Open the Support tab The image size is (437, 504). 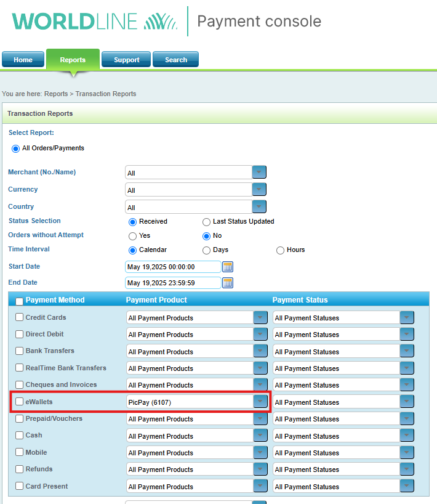coord(127,60)
